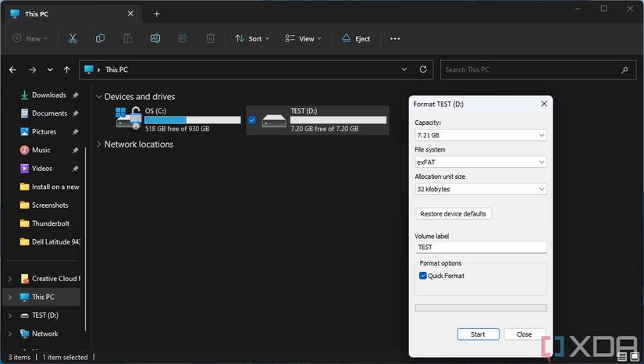The width and height of the screenshot is (644, 364).
Task: Select the This PC tab
Action: pyautogui.click(x=72, y=14)
